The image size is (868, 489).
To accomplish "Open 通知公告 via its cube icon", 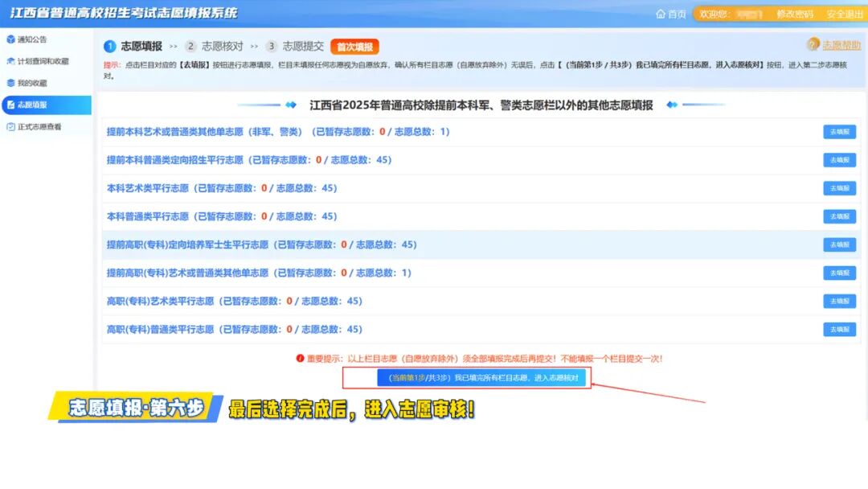I will pos(10,39).
